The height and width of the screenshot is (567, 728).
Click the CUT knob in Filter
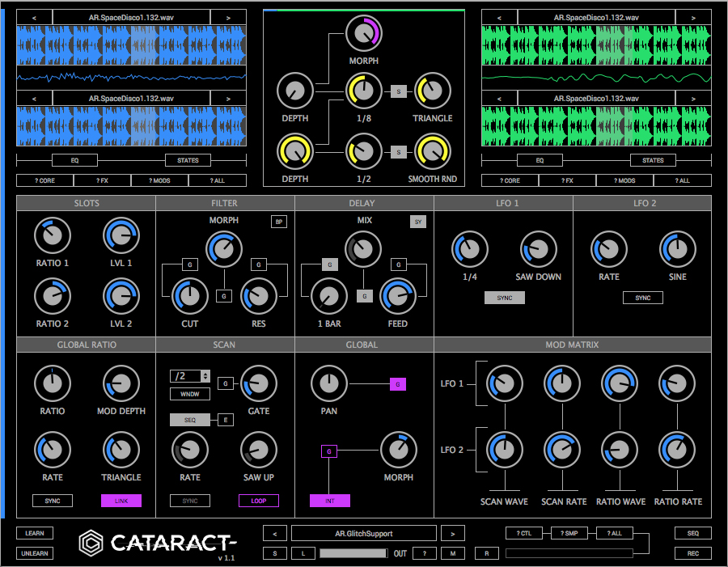[x=190, y=296]
